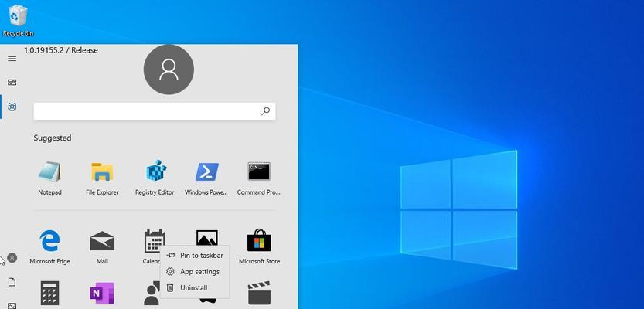Open the Movies & TV clapperboard icon
This screenshot has width=644, height=309.
259,293
